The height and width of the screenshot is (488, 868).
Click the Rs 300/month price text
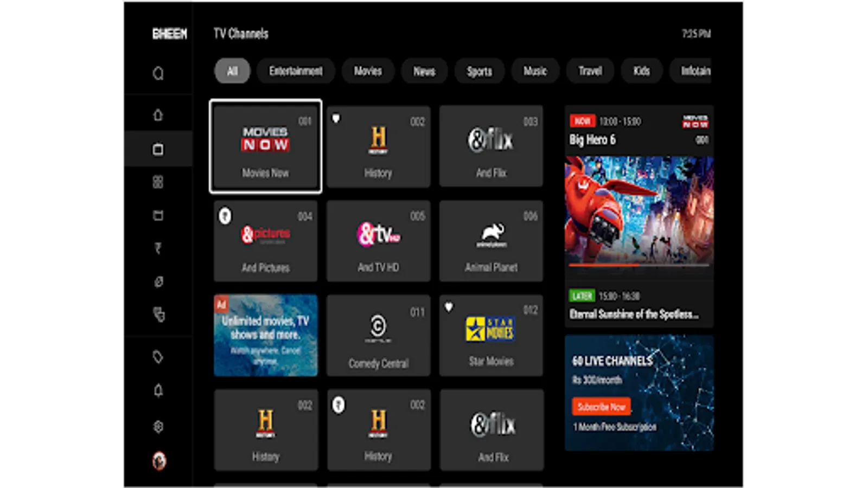point(597,380)
